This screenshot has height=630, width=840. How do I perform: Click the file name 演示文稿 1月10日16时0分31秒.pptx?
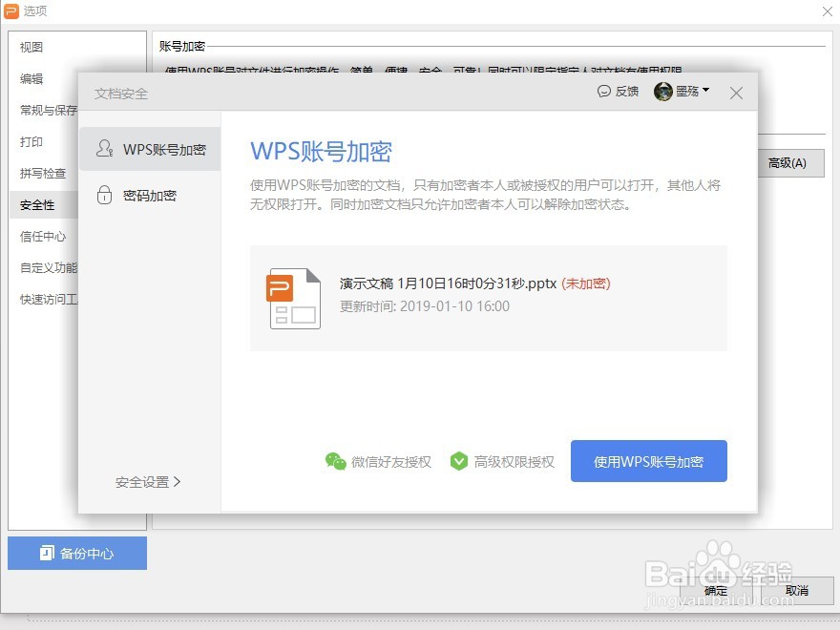[448, 283]
